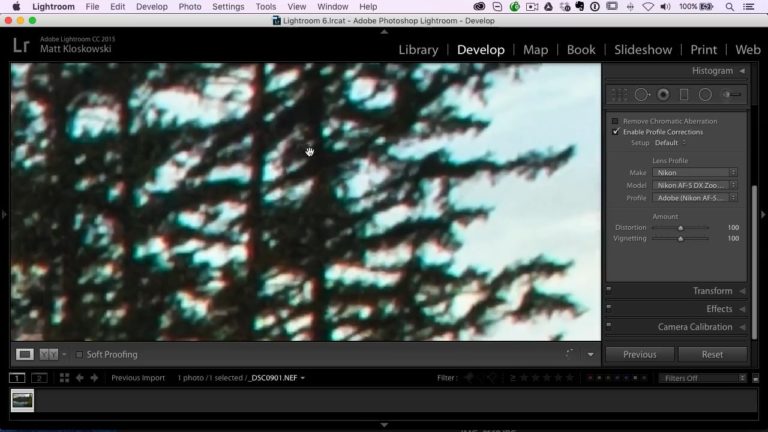Screen dimensions: 768x432
Task: Open Grid view from filmstrip
Action: pyautogui.click(x=64, y=378)
